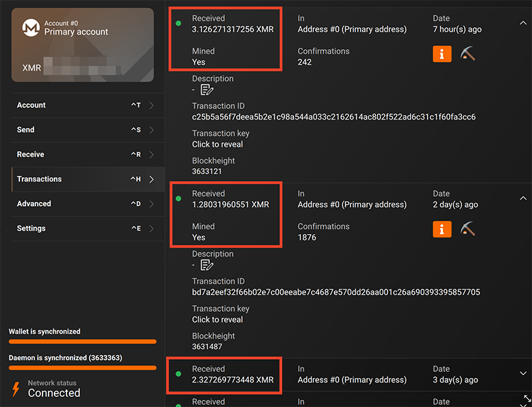532x407 pixels.
Task: Click the Daemon synchronization progress bar
Action: (82, 368)
